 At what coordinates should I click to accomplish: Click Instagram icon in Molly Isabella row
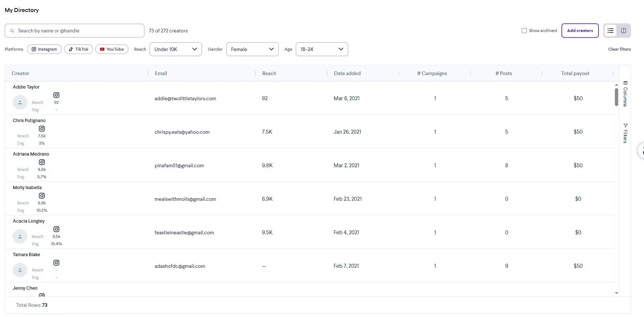(x=42, y=196)
